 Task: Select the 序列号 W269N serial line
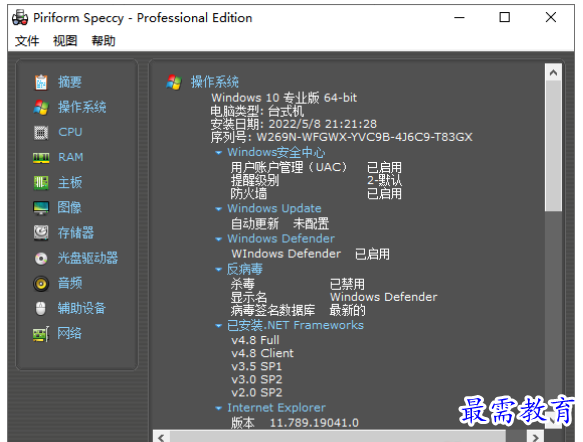pyautogui.click(x=342, y=137)
